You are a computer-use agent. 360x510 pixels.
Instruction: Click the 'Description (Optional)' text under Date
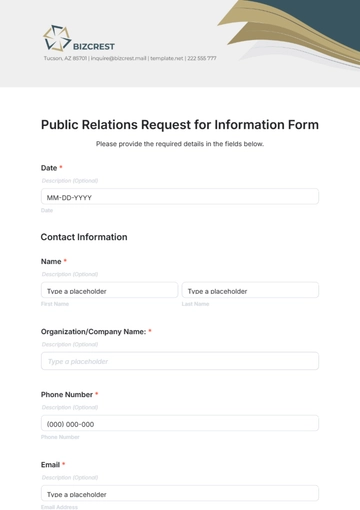click(70, 181)
